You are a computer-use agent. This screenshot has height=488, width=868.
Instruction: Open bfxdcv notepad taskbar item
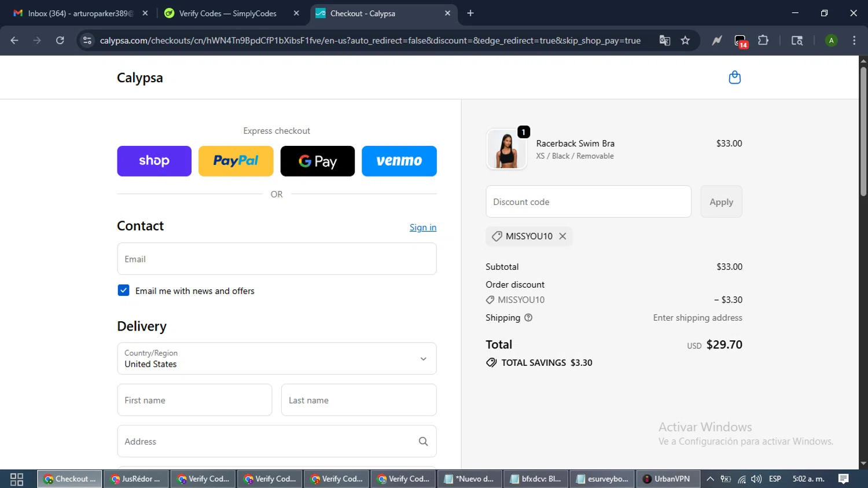(536, 479)
